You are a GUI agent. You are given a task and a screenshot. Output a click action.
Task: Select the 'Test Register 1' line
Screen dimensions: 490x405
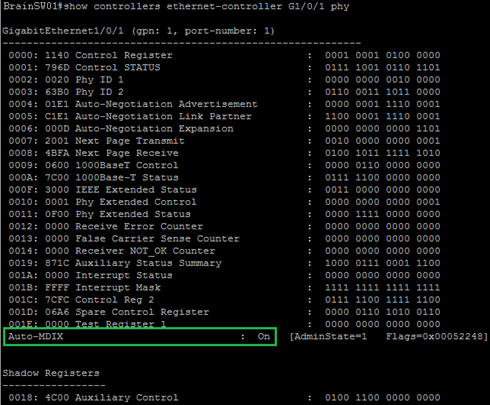click(224, 324)
